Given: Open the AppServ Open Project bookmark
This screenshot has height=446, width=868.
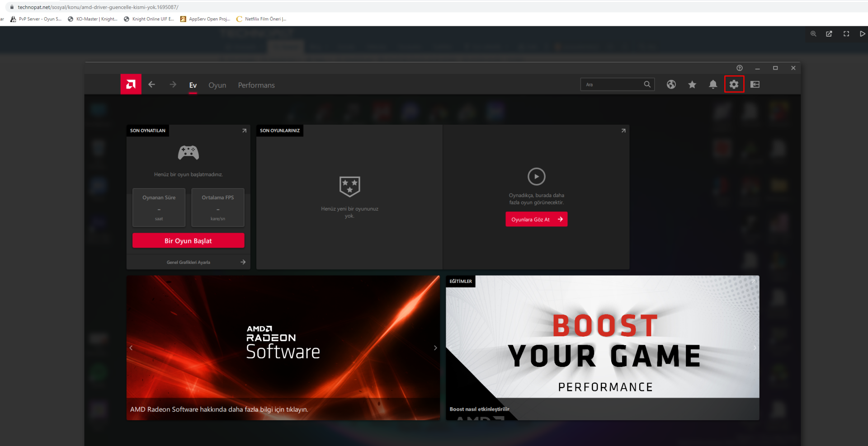Looking at the screenshot, I should tap(205, 19).
